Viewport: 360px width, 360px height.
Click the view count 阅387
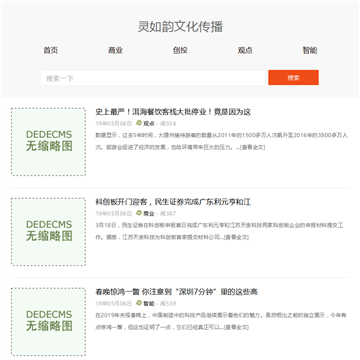click(x=168, y=214)
